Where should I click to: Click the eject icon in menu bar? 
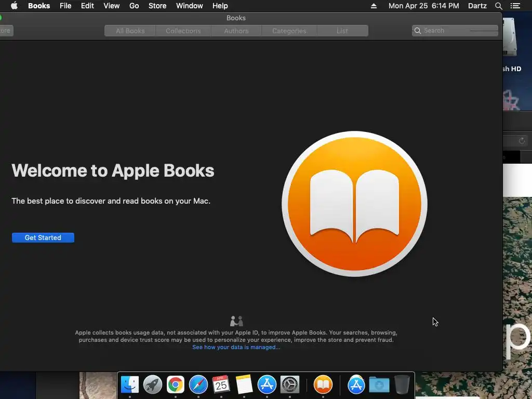click(x=374, y=6)
